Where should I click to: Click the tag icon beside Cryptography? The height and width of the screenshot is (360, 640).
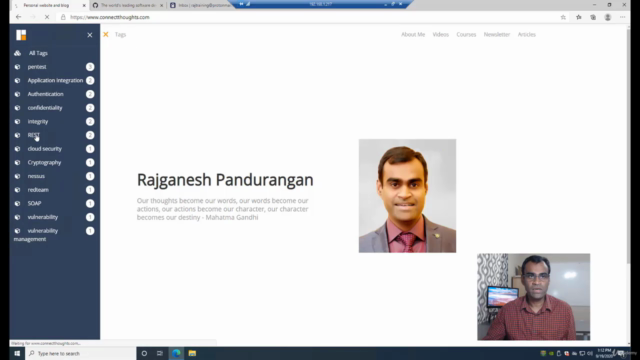17,162
